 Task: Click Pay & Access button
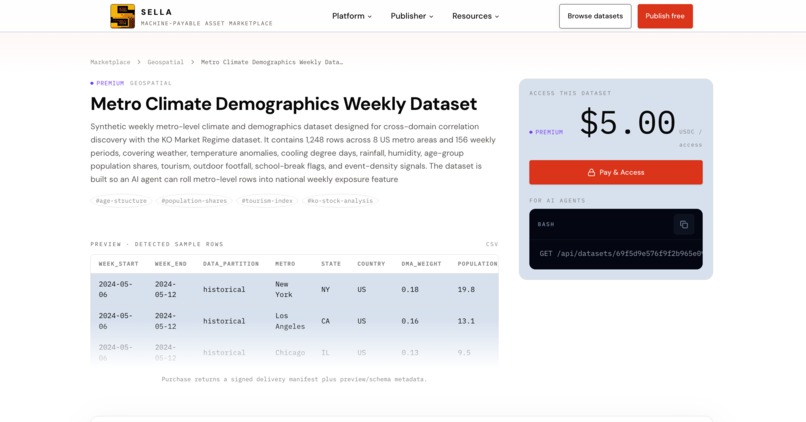[x=616, y=172]
